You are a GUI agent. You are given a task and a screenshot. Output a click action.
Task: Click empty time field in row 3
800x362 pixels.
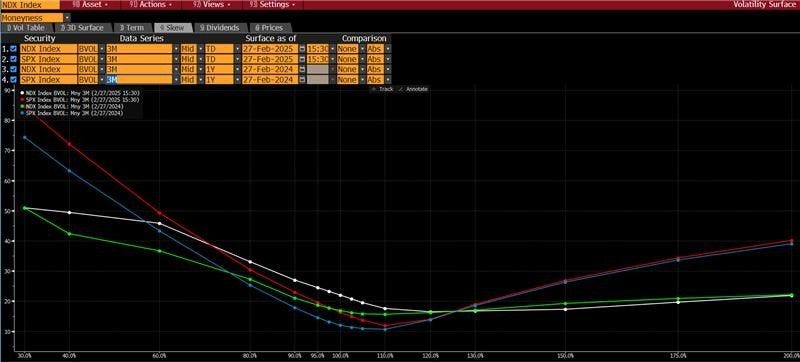[317, 69]
